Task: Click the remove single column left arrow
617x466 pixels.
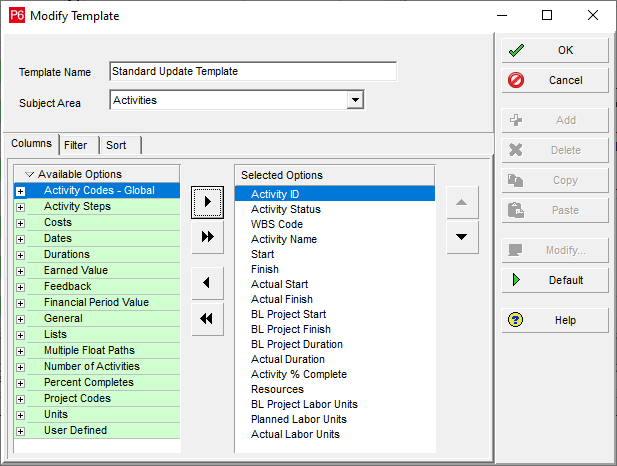Action: (207, 283)
